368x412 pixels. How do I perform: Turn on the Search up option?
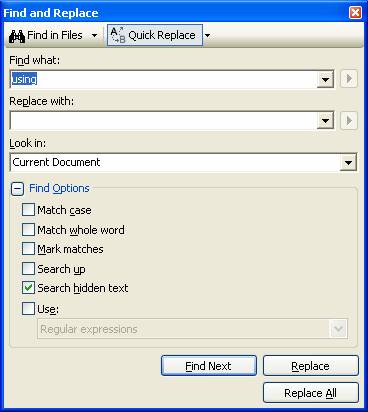[x=28, y=268]
